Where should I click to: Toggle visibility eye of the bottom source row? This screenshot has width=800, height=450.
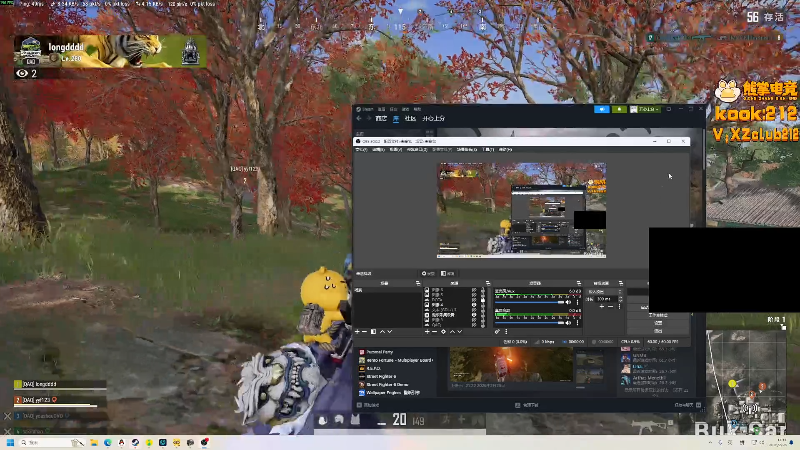coord(474,324)
